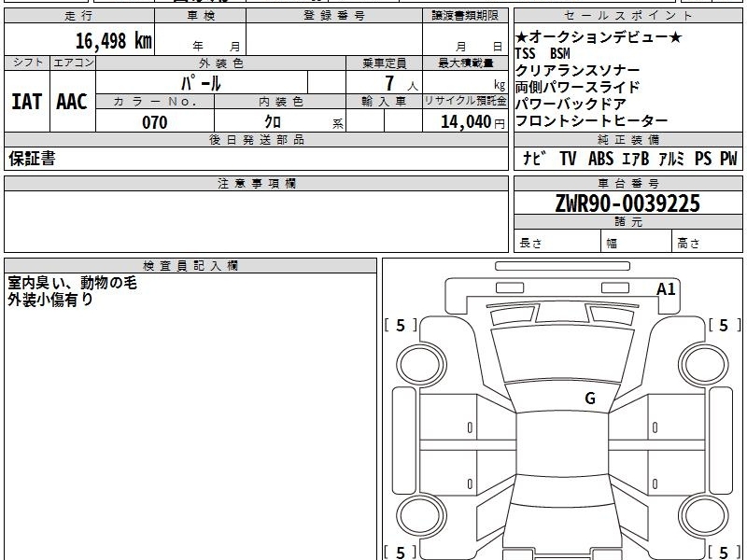The height and width of the screenshot is (560, 747).
Task: Click the 車台番号 header
Action: 627,183
